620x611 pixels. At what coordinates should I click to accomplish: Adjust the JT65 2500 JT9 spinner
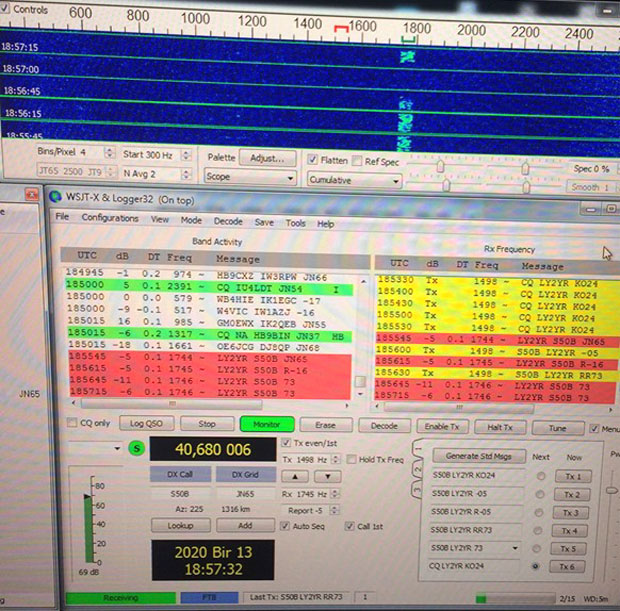click(111, 172)
